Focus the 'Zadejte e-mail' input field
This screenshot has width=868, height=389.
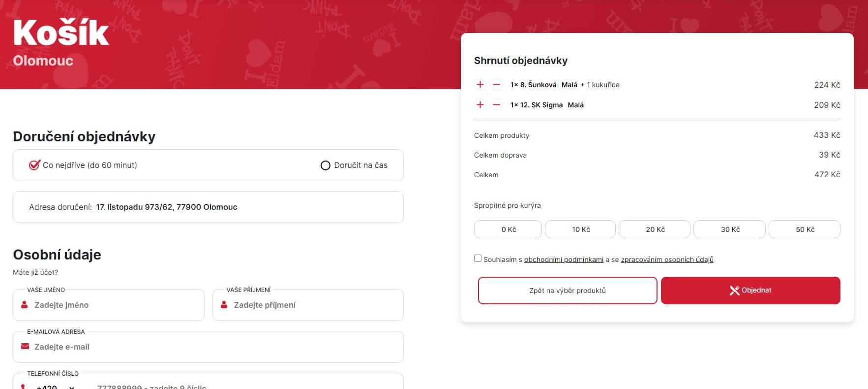tap(208, 347)
